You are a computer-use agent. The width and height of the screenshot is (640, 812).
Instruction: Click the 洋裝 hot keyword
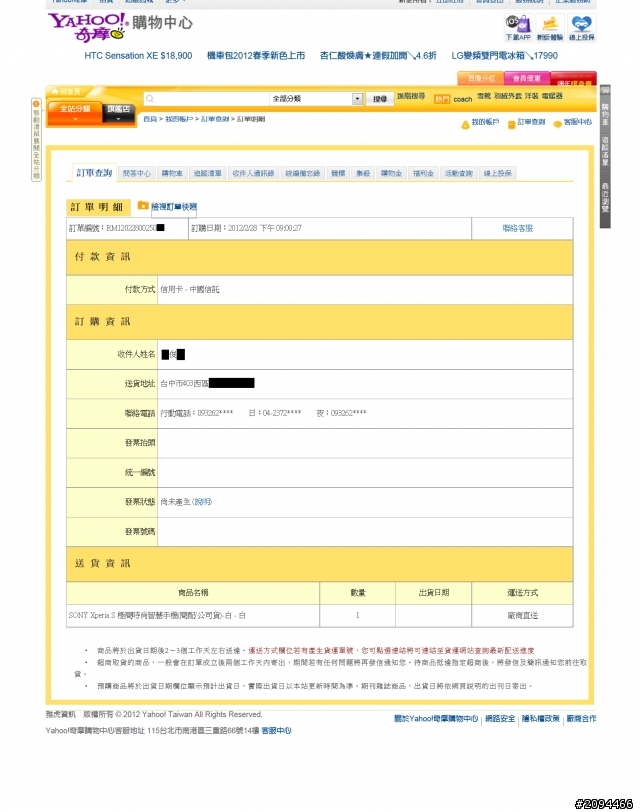tap(531, 96)
